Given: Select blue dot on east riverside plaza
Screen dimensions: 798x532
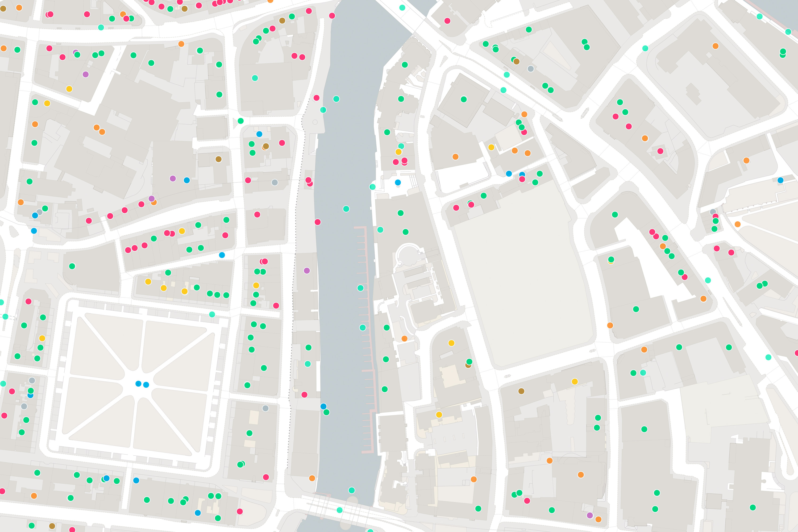Looking at the screenshot, I should pyautogui.click(x=398, y=182).
